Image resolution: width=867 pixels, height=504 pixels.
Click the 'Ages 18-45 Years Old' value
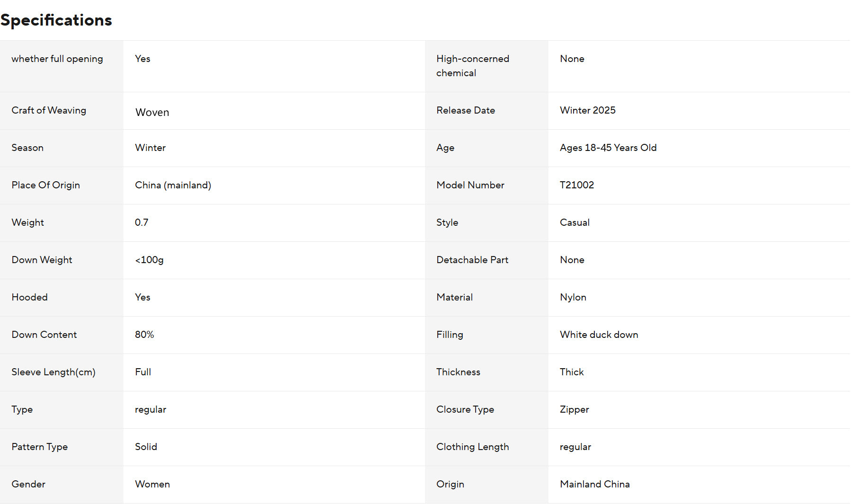click(x=608, y=148)
